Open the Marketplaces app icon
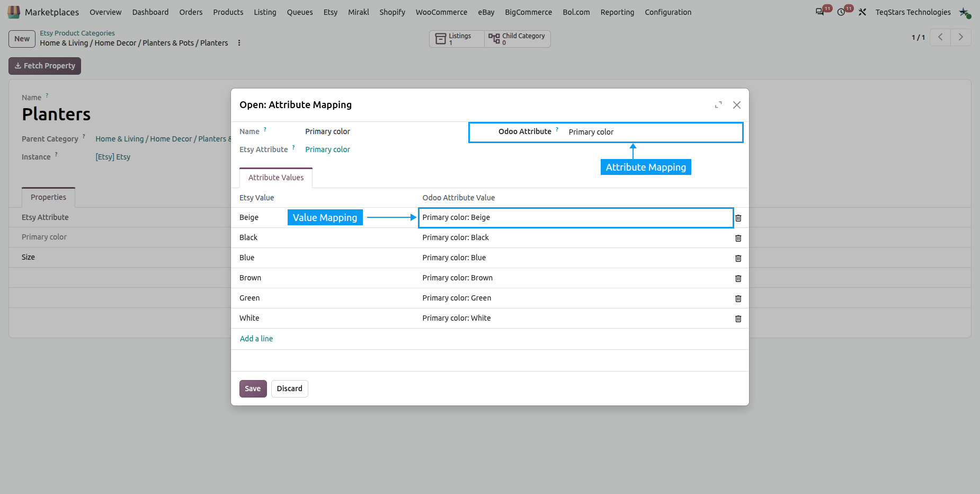 (14, 12)
